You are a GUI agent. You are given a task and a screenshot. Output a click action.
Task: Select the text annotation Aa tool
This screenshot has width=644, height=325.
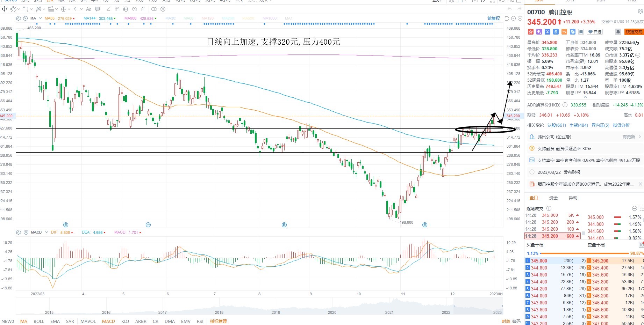tap(89, 9)
